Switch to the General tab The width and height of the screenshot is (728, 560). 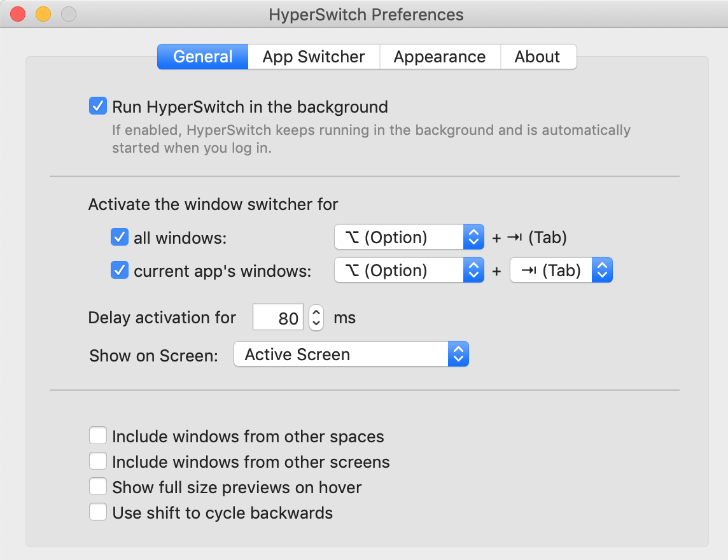click(202, 57)
